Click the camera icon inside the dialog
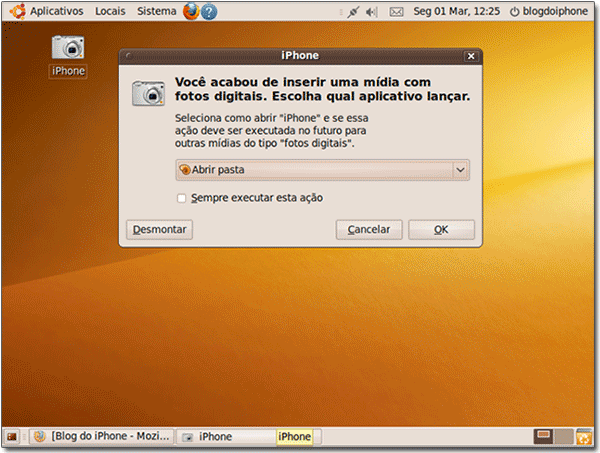600x453 pixels. pyautogui.click(x=148, y=93)
